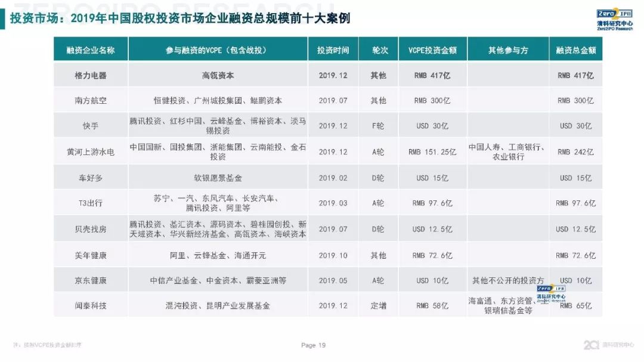Click the 融资总金额 column header

[576, 49]
